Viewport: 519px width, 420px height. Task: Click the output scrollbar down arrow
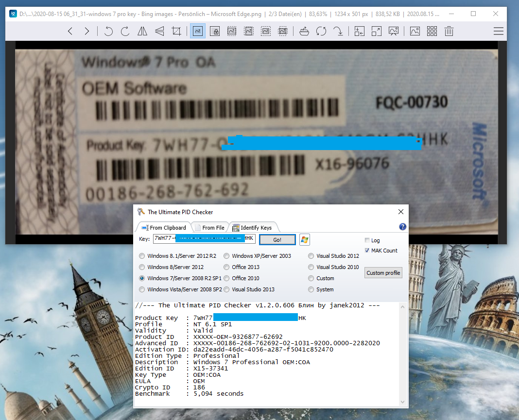[402, 402]
